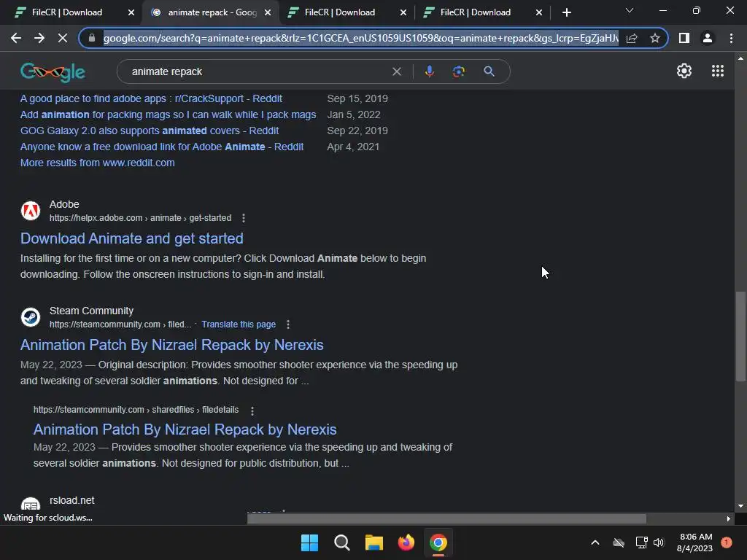Click scroll-right arrow on horizontal scrollbar

729,518
